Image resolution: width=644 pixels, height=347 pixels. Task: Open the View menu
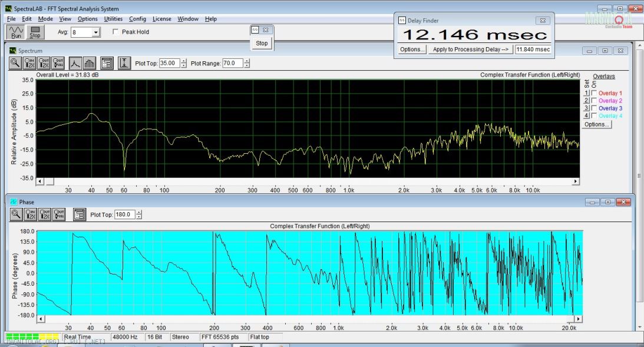pyautogui.click(x=65, y=18)
